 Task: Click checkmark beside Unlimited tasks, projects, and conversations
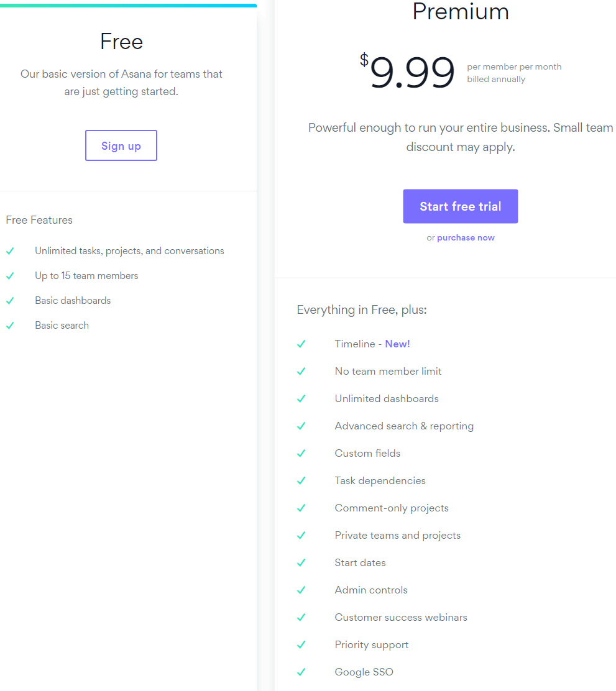[10, 251]
